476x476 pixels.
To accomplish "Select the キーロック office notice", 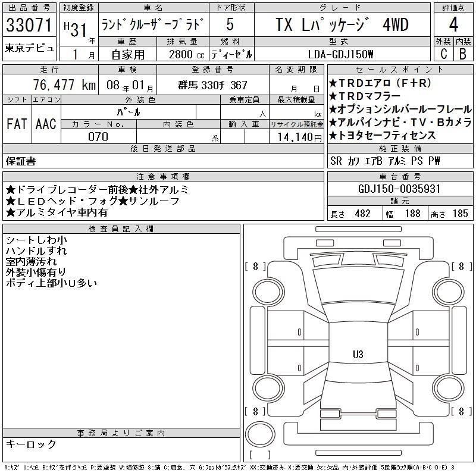I will [x=31, y=444].
